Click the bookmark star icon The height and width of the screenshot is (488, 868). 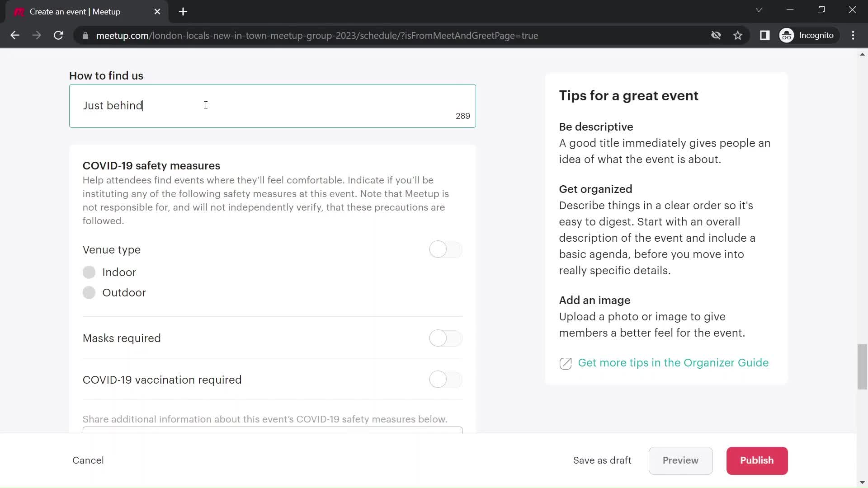coord(738,36)
